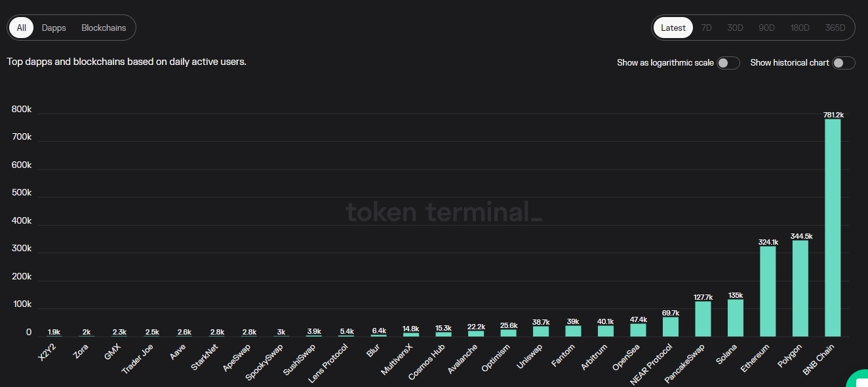
Task: Click the NEAR Protocol bar
Action: (x=671, y=327)
